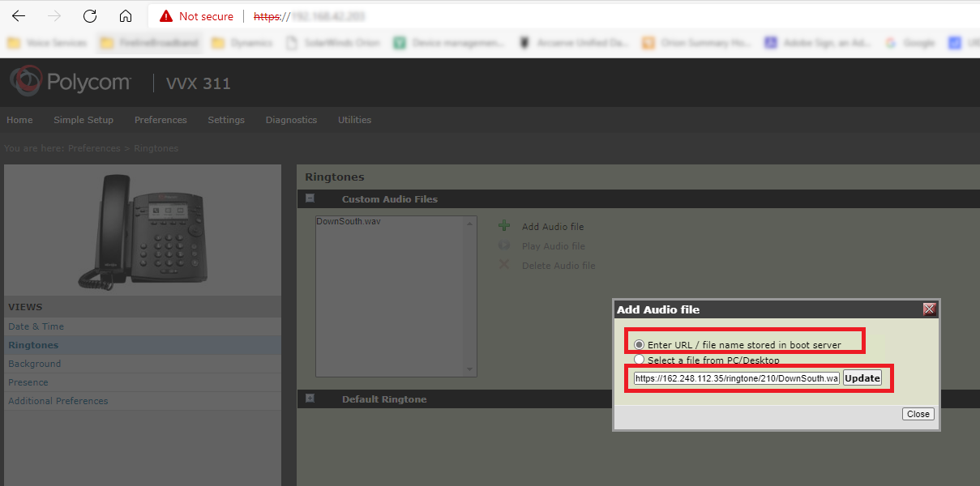This screenshot has width=980, height=486.
Task: Open the Adobe Sign bookmark
Action: (820, 43)
